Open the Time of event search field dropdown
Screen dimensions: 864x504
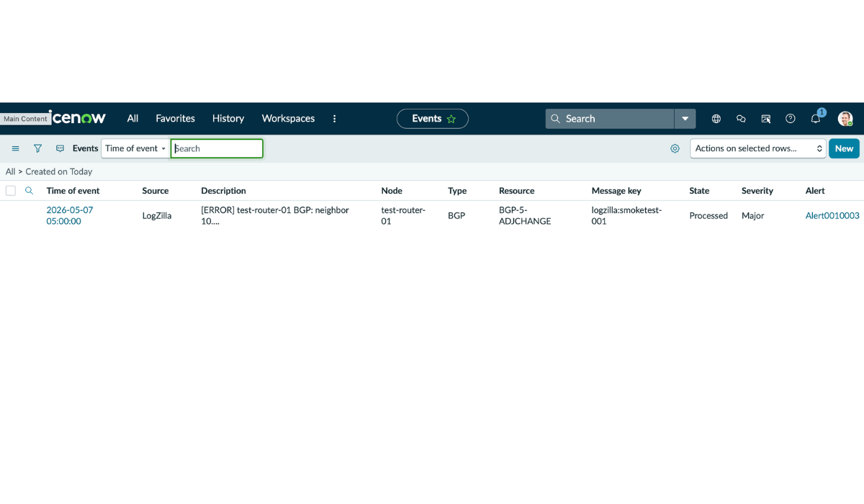click(135, 148)
